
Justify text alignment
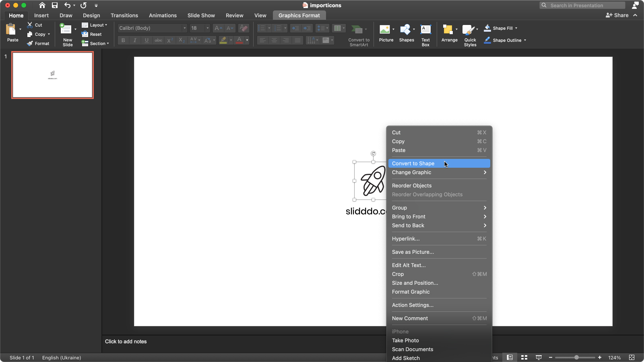pos(297,40)
